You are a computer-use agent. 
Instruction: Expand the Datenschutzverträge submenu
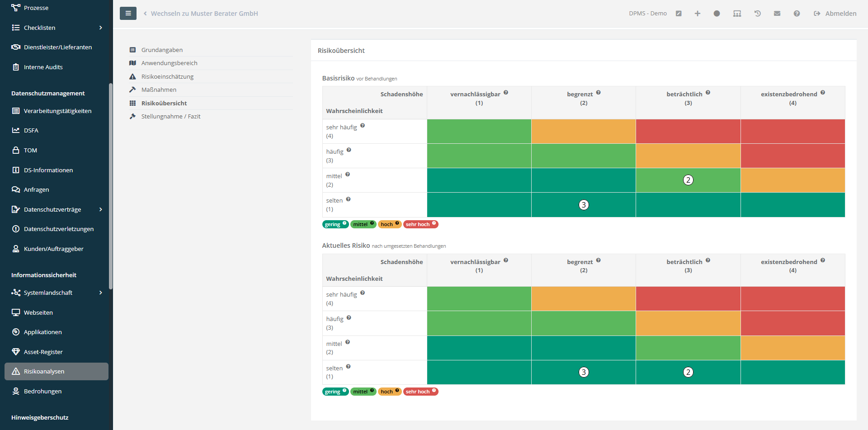tap(100, 209)
